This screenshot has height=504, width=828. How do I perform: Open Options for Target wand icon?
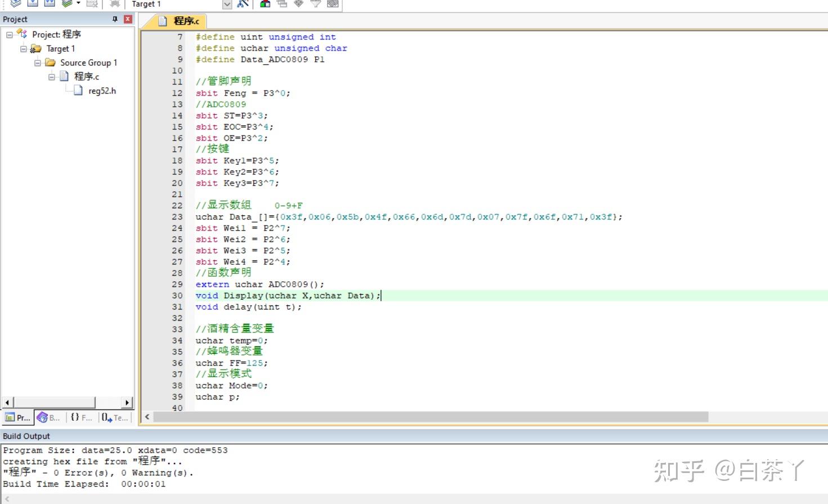tap(243, 3)
